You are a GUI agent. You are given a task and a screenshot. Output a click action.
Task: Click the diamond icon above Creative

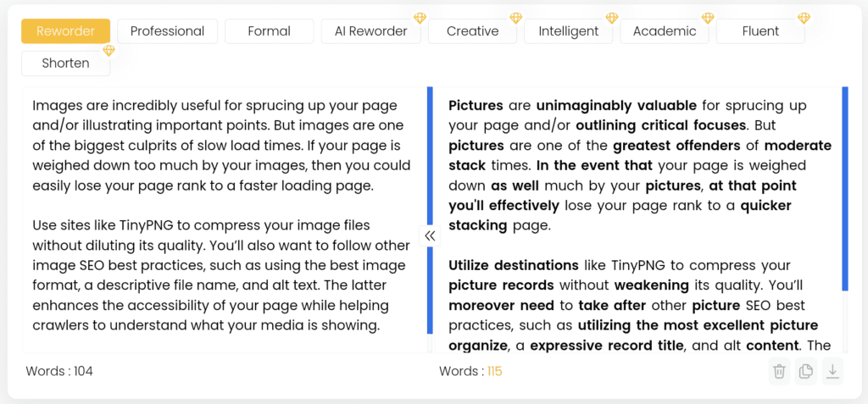pos(516,19)
